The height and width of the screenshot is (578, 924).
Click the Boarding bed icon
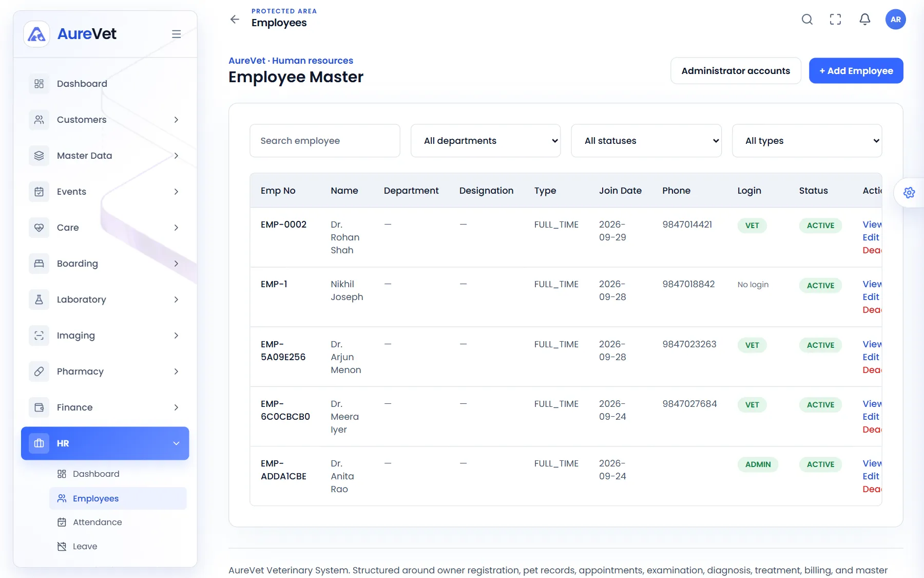[39, 264]
